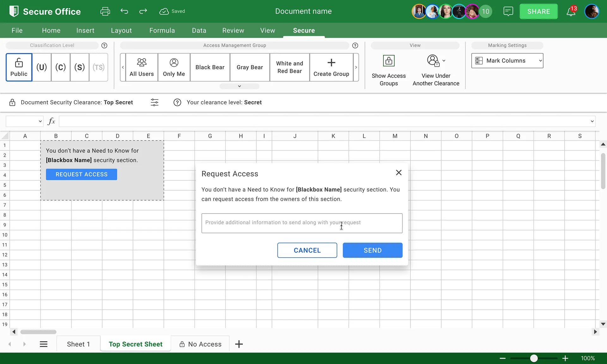Expand access group list chevron
This screenshot has height=364, width=607.
(239, 86)
